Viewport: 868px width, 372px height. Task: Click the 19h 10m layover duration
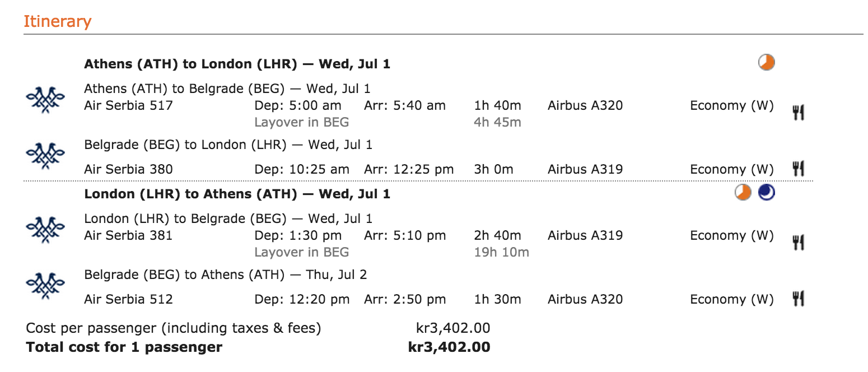501,252
